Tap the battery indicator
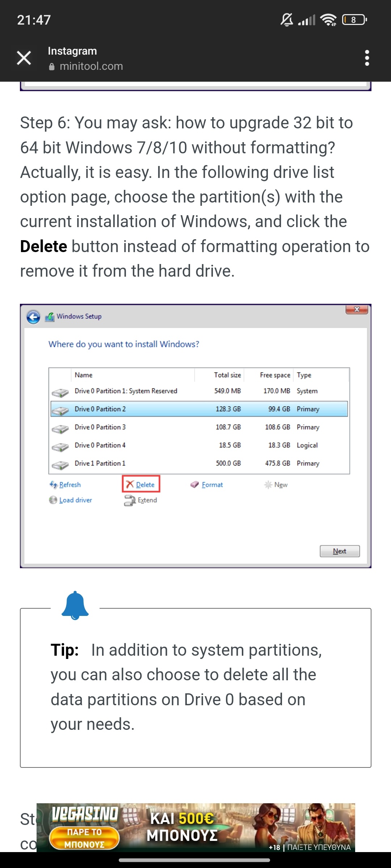 [354, 20]
